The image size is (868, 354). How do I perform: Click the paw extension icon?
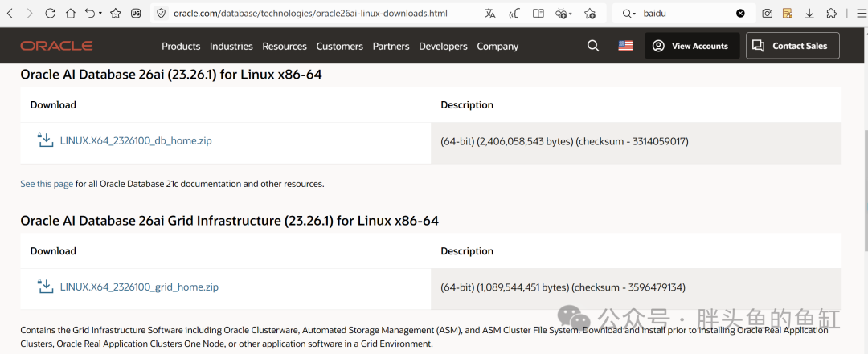[x=561, y=14]
